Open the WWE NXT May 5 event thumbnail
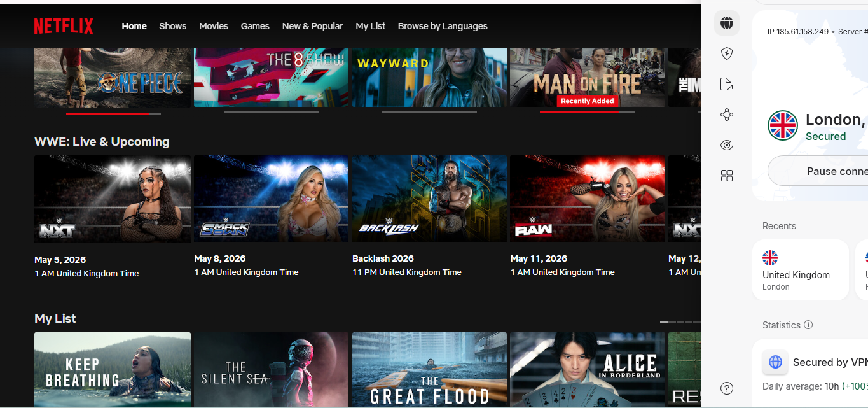868x408 pixels. 113,199
